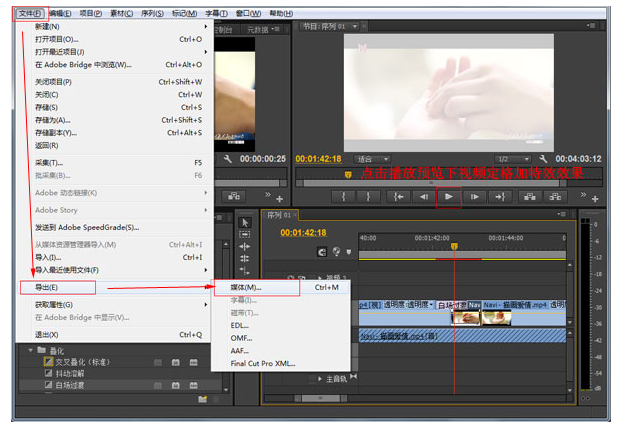Click the Program monitor scrubber playhead
The height and width of the screenshot is (430, 619).
pos(349,174)
